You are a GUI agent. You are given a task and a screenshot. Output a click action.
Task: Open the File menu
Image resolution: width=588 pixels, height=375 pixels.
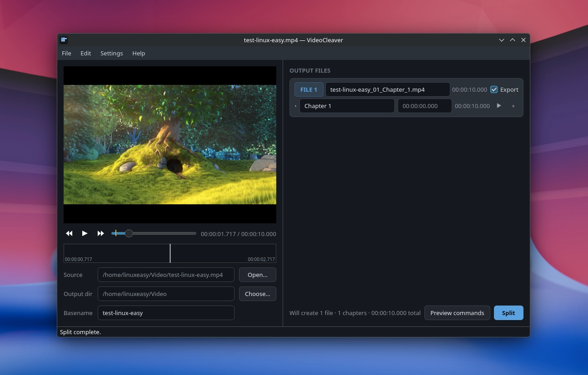tap(66, 53)
